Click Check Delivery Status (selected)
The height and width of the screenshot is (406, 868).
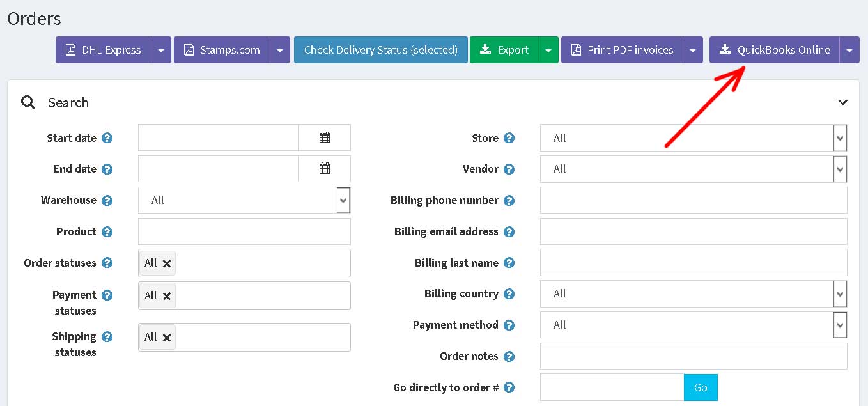click(381, 50)
